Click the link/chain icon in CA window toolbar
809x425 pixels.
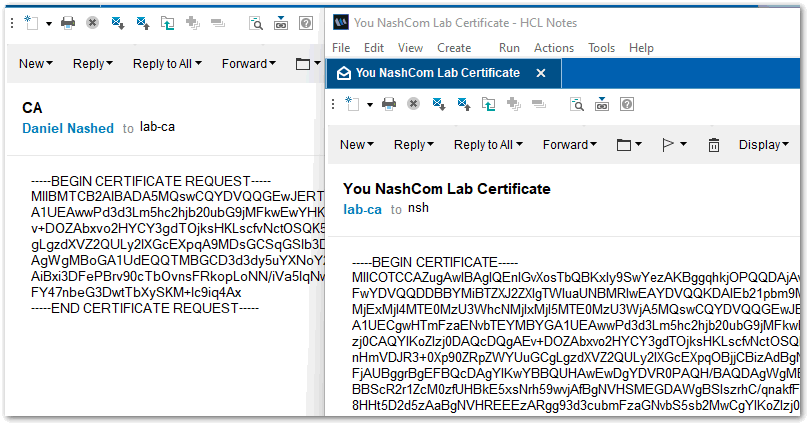281,23
